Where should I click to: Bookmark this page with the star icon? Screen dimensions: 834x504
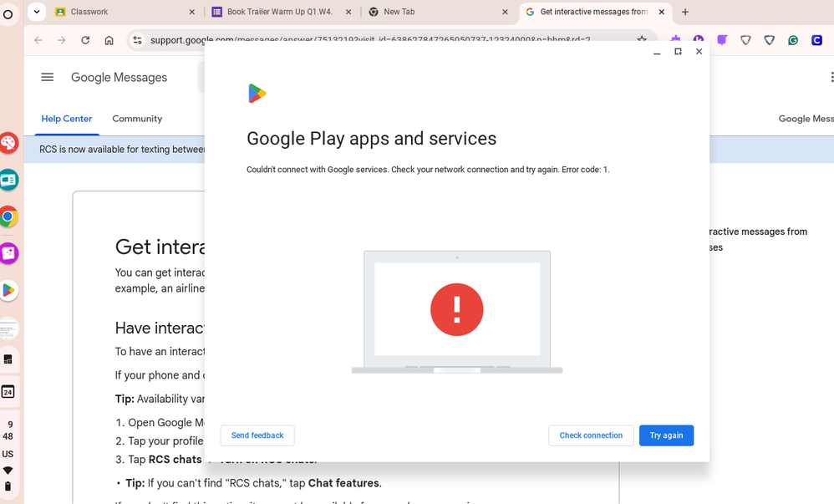tap(642, 38)
